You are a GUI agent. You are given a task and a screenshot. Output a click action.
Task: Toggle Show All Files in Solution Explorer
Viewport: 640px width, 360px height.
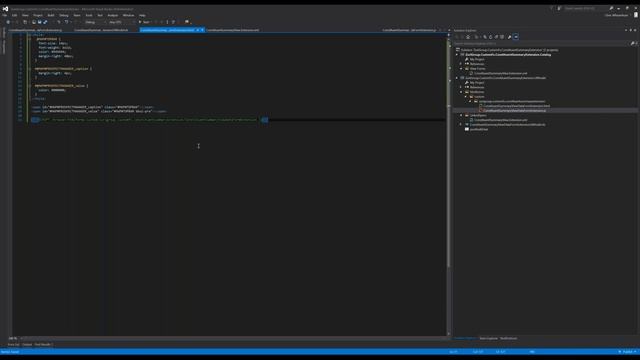point(502,37)
